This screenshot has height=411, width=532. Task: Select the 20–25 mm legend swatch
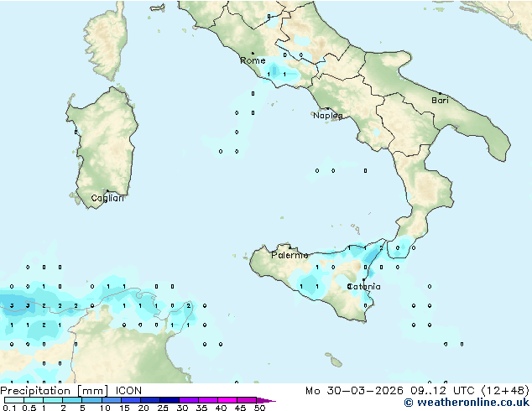[149, 400]
